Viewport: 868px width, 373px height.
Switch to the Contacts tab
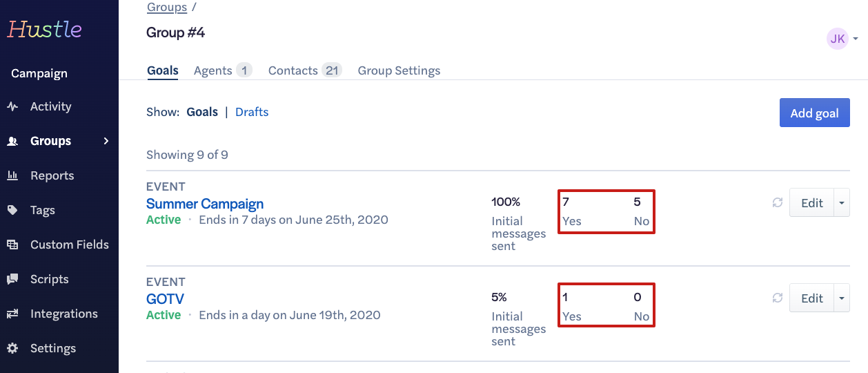[293, 70]
